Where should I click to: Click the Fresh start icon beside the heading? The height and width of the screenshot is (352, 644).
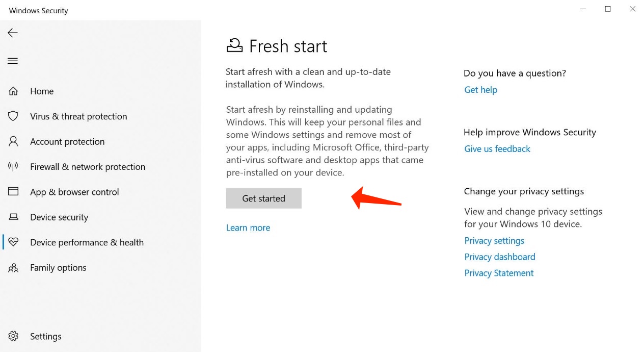click(x=234, y=45)
